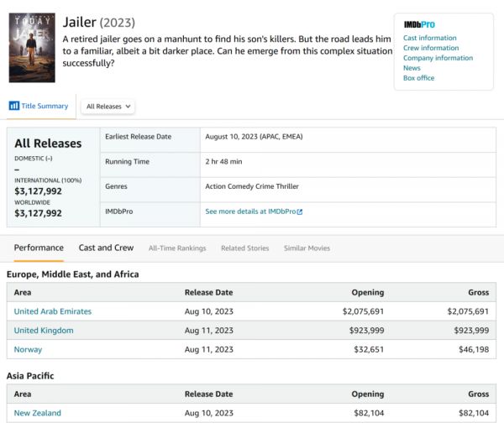This screenshot has height=428, width=504.
Task: Select the Performance tab
Action: pos(39,248)
